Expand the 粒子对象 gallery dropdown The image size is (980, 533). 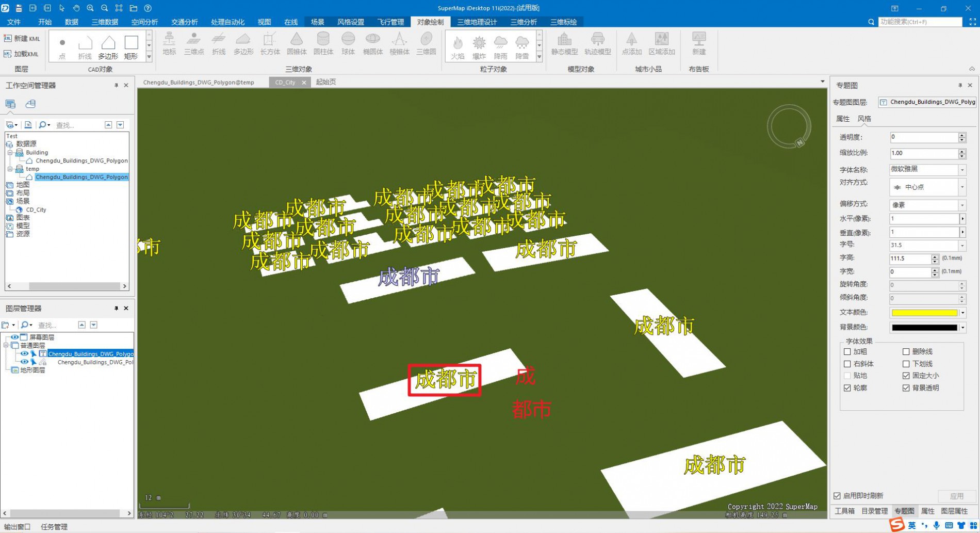[539, 57]
